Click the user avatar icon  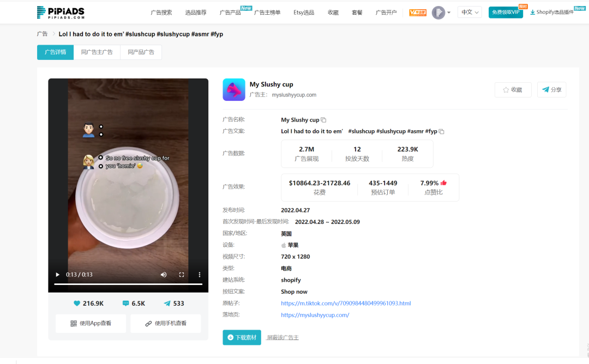[438, 13]
